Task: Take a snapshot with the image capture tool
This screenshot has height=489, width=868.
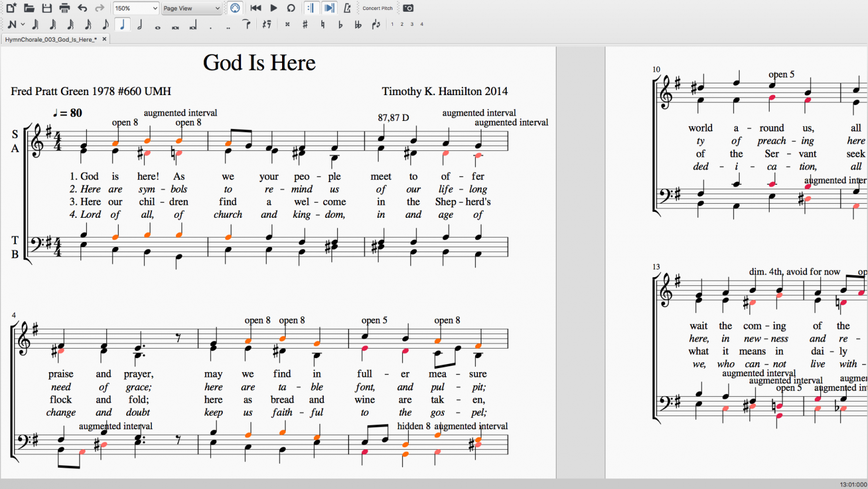Action: click(408, 8)
